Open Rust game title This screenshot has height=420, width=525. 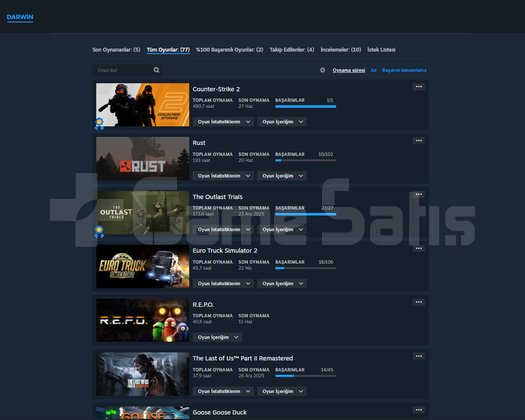pos(199,143)
